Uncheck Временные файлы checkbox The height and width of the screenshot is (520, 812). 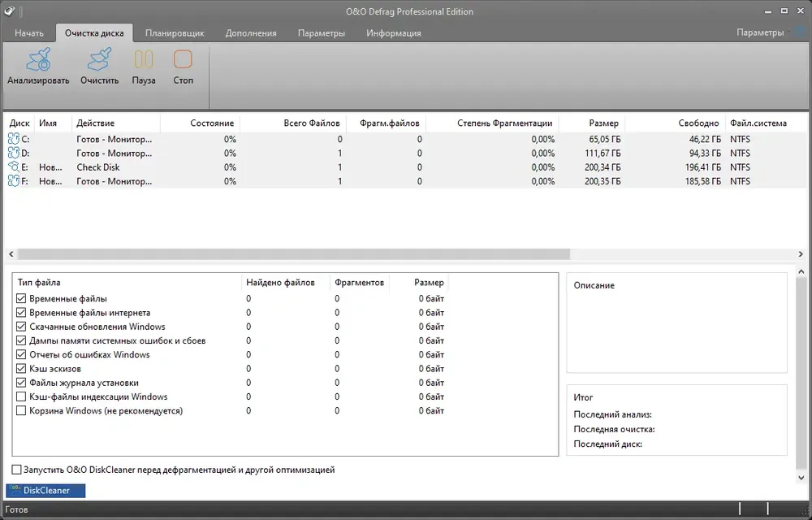pyautogui.click(x=21, y=299)
